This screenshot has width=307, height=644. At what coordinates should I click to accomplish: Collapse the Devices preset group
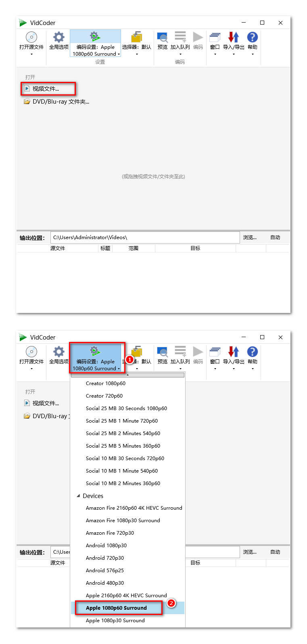[x=78, y=496]
